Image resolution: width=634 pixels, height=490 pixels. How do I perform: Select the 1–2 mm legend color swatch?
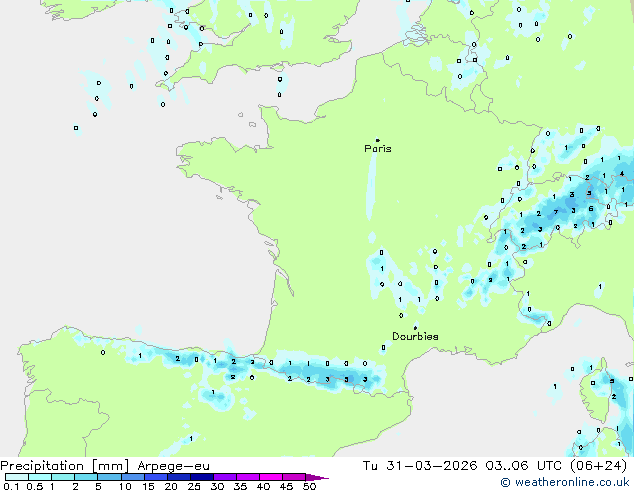click(x=63, y=477)
